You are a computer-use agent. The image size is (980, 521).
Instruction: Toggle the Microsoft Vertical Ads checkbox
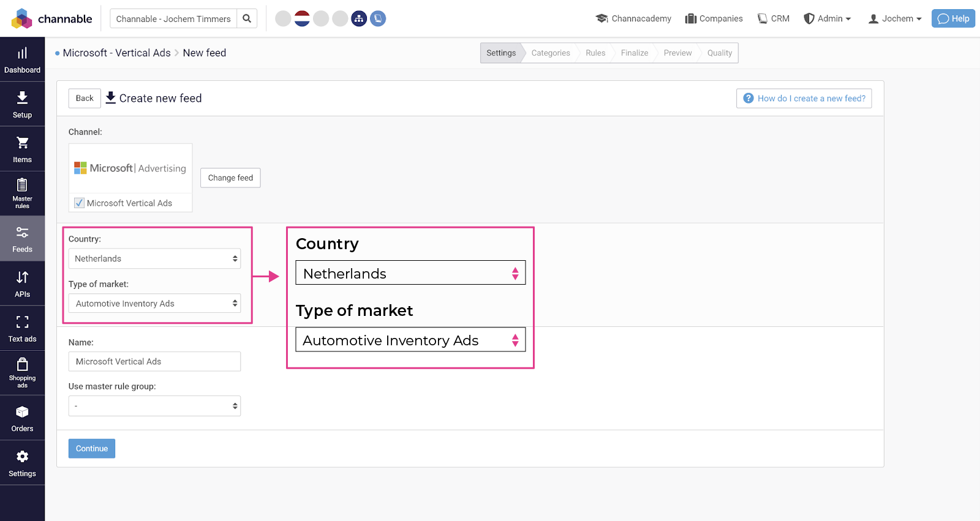80,203
